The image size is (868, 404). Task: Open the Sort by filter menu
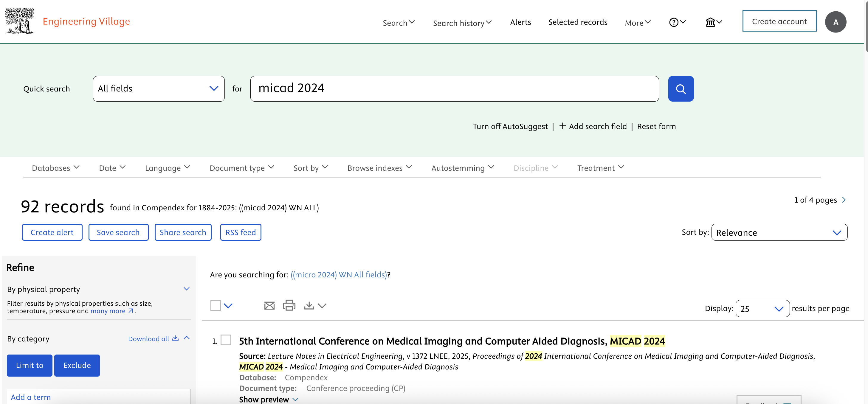[311, 168]
